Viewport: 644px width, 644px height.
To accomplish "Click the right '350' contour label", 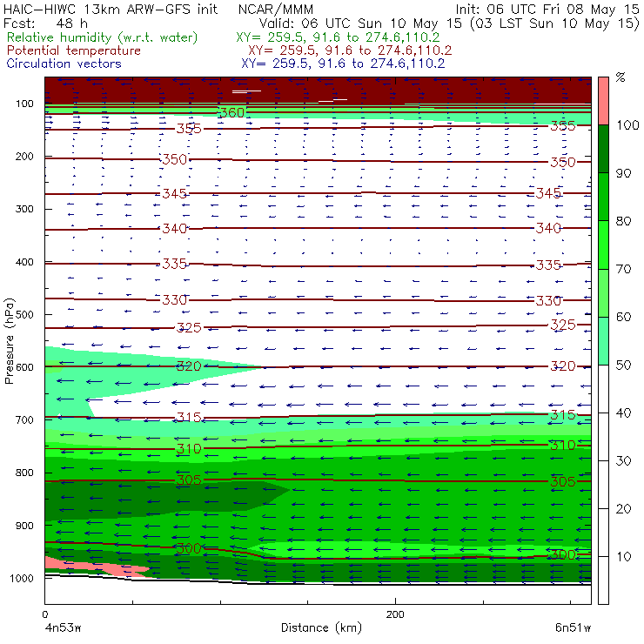I will [563, 162].
